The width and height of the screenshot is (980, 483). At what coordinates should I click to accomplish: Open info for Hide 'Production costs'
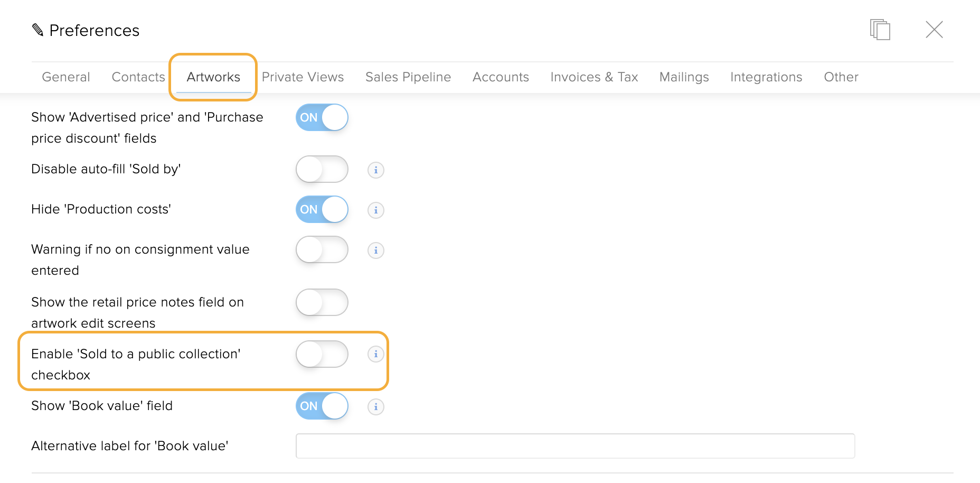click(376, 210)
